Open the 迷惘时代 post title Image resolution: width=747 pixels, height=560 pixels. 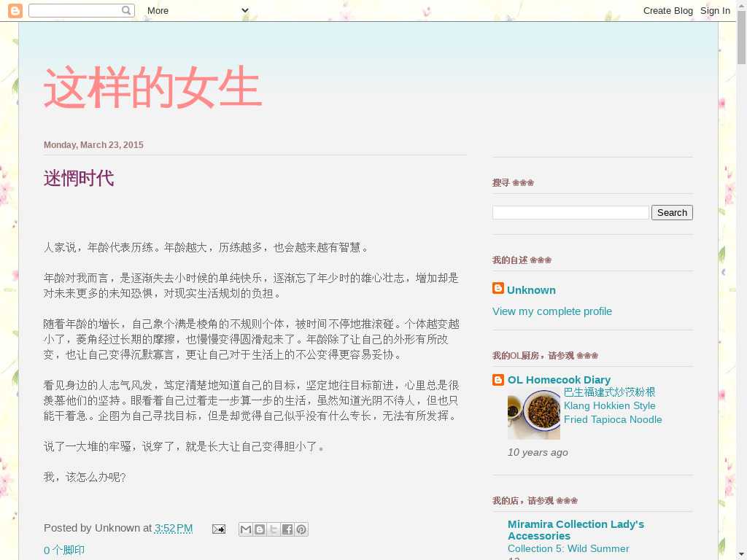click(x=79, y=179)
